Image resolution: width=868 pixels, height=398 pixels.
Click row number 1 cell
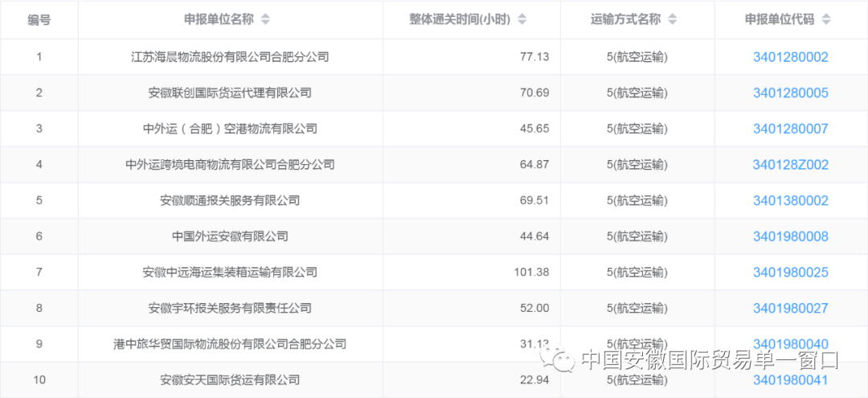coord(39,57)
